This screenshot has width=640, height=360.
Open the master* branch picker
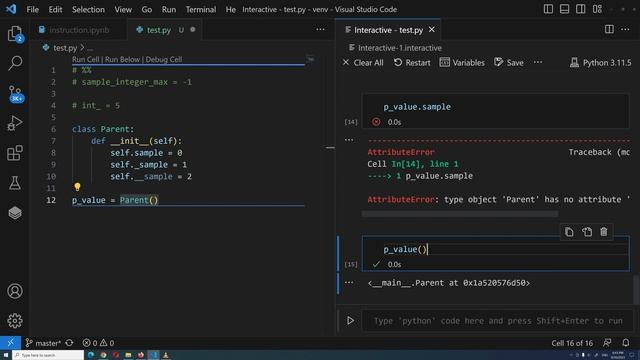click(x=43, y=343)
